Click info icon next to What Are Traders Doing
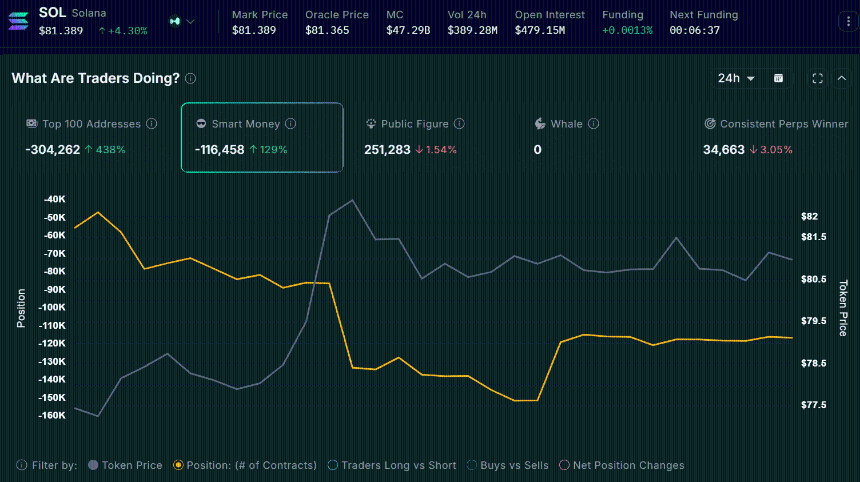The height and width of the screenshot is (482, 860). (190, 78)
